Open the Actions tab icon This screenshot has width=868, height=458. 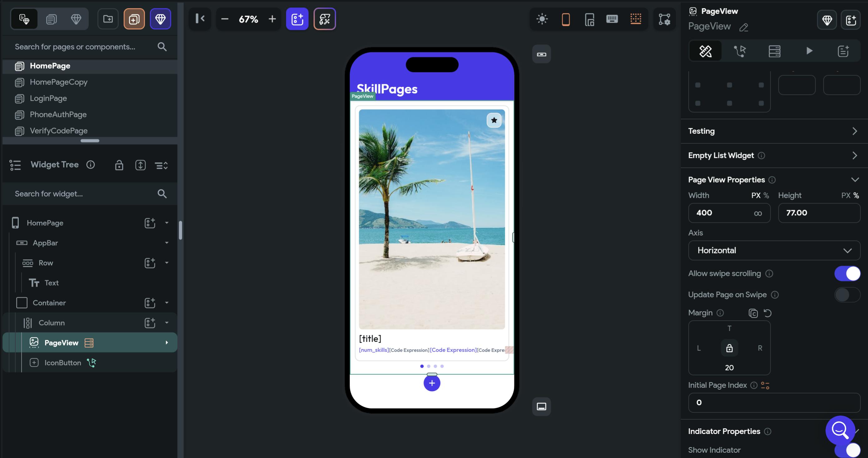point(740,51)
